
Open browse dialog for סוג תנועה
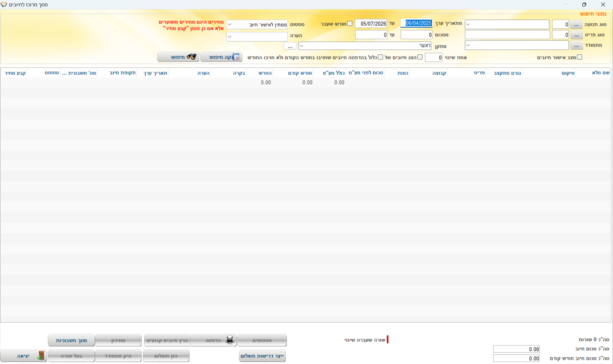click(576, 25)
